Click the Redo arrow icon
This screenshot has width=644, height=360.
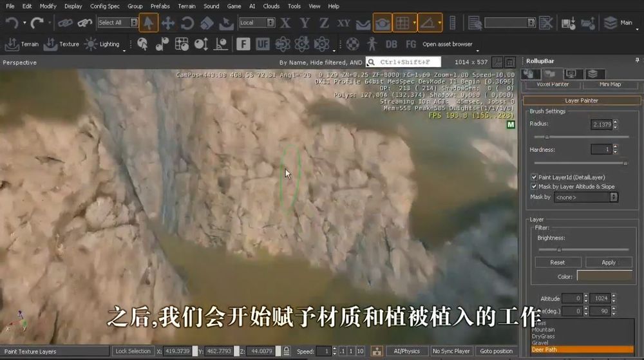[37, 23]
